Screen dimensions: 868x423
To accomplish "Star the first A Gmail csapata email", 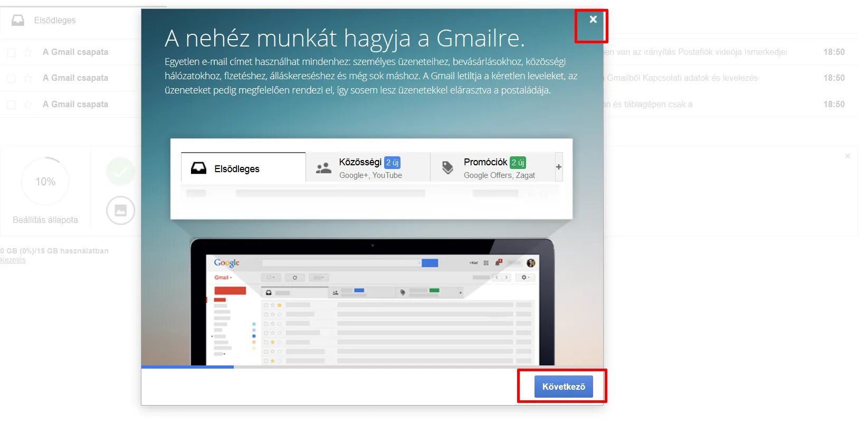I will (x=27, y=52).
